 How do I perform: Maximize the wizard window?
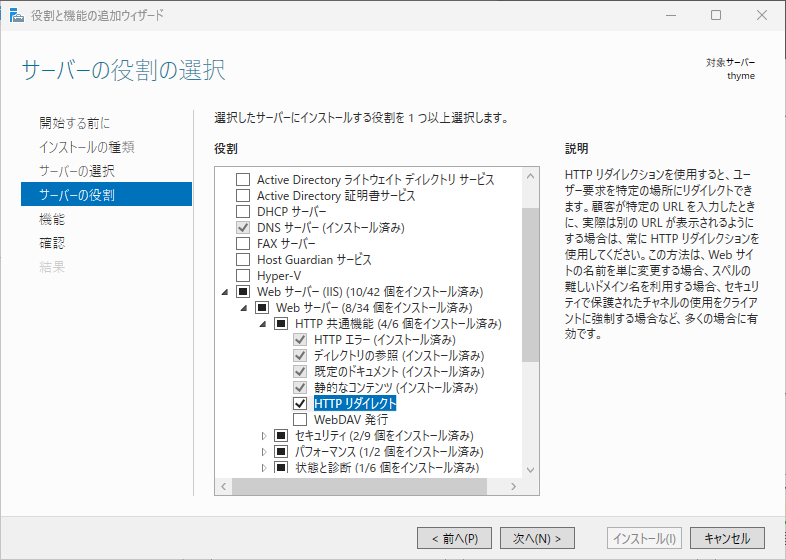[x=716, y=15]
